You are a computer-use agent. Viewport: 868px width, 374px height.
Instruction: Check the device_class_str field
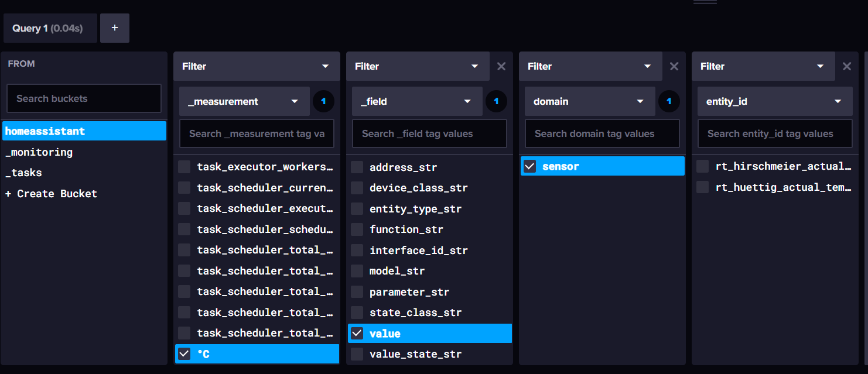coord(357,188)
